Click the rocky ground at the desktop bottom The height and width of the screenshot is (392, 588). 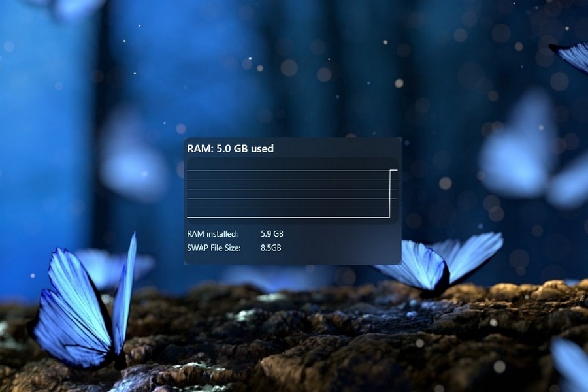(x=294, y=340)
